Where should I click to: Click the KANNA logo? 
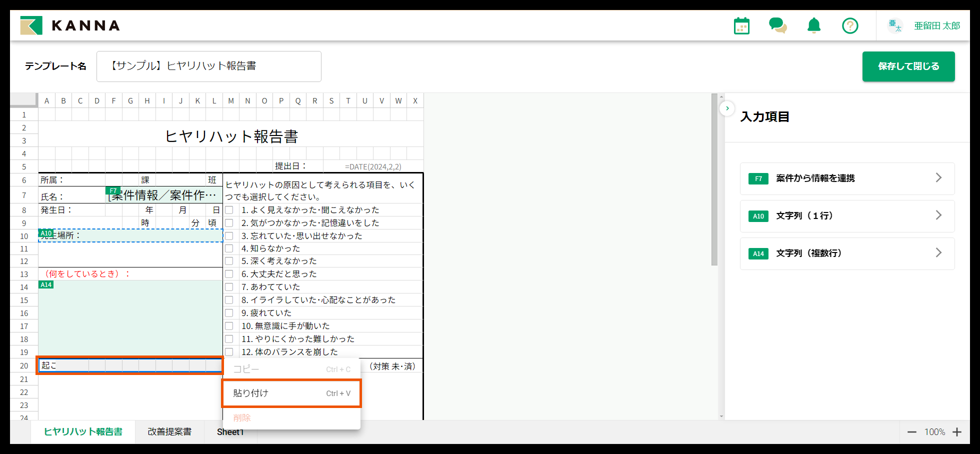point(70,25)
